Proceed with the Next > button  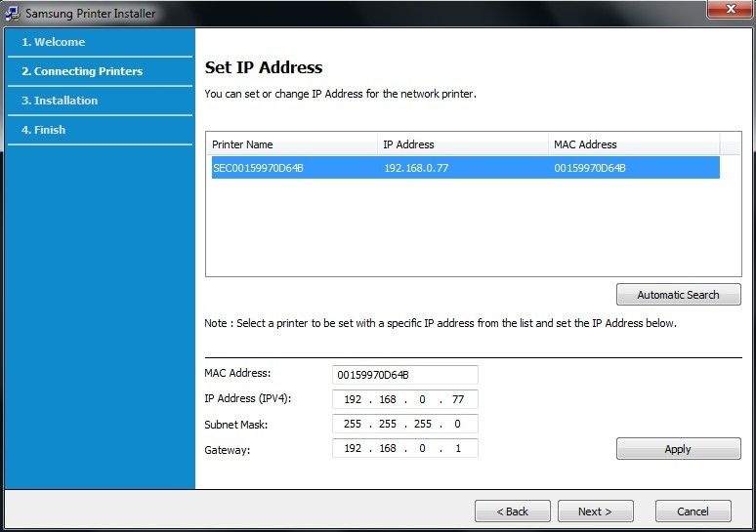pos(596,512)
